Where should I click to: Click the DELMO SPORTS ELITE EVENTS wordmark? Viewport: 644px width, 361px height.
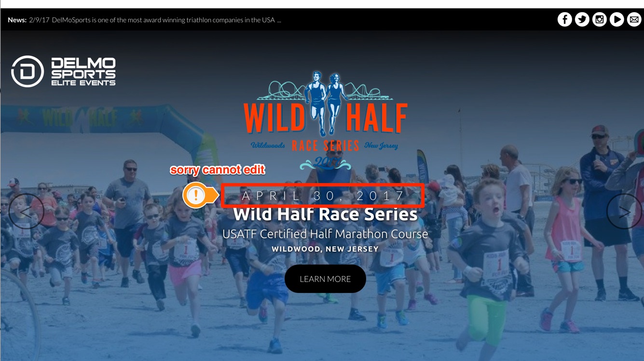[x=83, y=71]
